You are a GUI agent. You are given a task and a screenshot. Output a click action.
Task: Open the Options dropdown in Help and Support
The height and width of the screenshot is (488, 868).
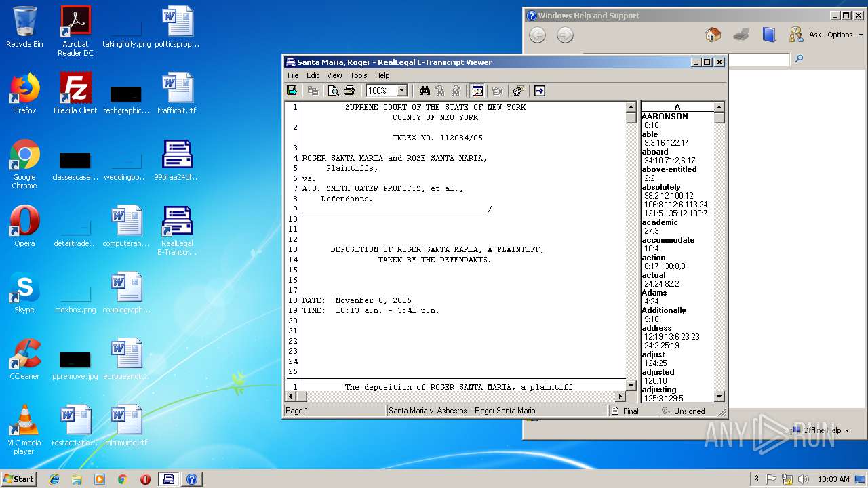(x=845, y=35)
